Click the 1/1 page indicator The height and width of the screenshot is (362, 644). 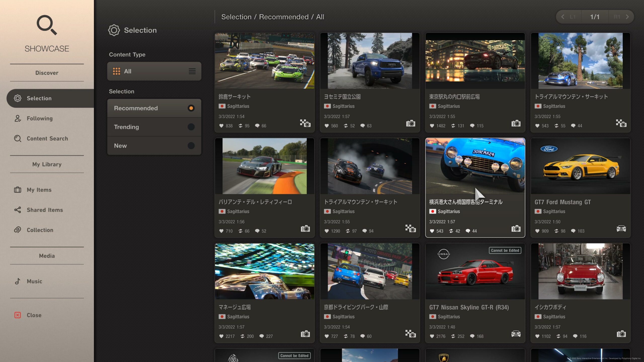pyautogui.click(x=595, y=17)
